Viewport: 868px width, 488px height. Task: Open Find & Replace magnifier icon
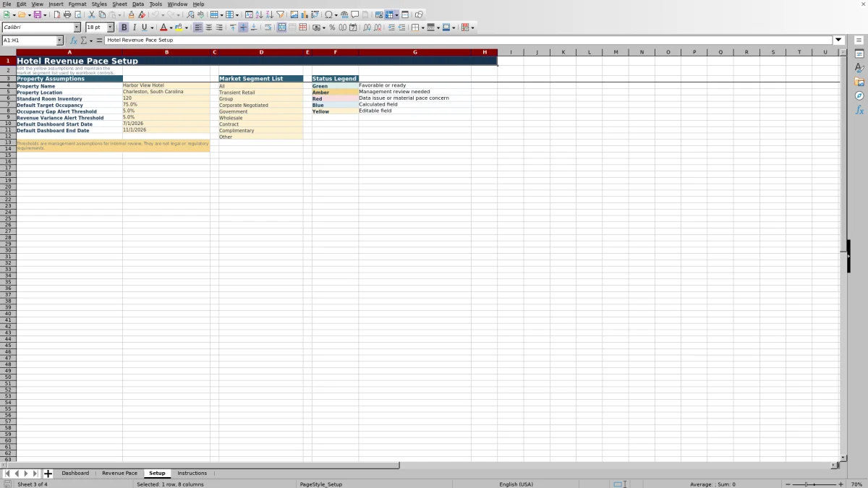click(x=190, y=14)
